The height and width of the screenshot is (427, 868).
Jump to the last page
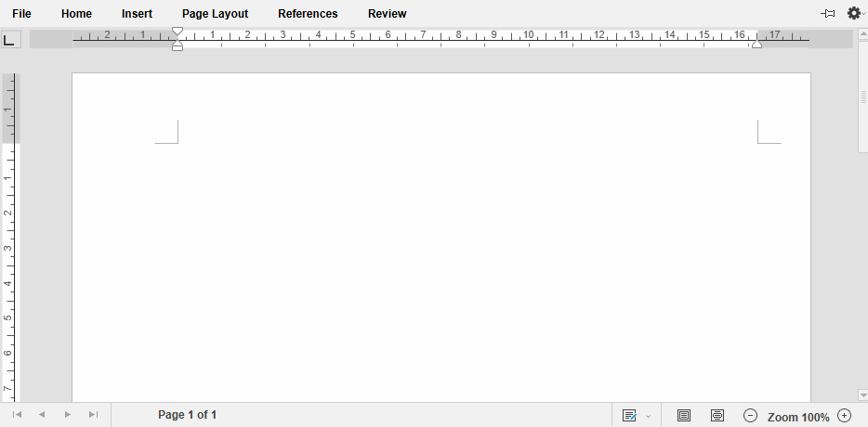(x=93, y=415)
